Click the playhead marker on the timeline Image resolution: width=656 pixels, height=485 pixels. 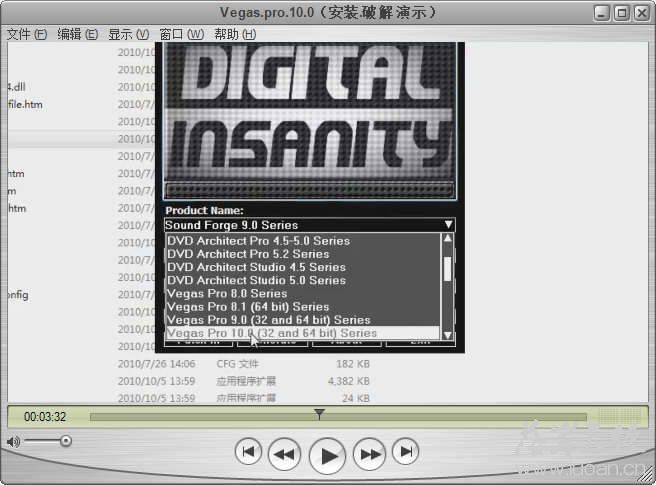(x=319, y=414)
